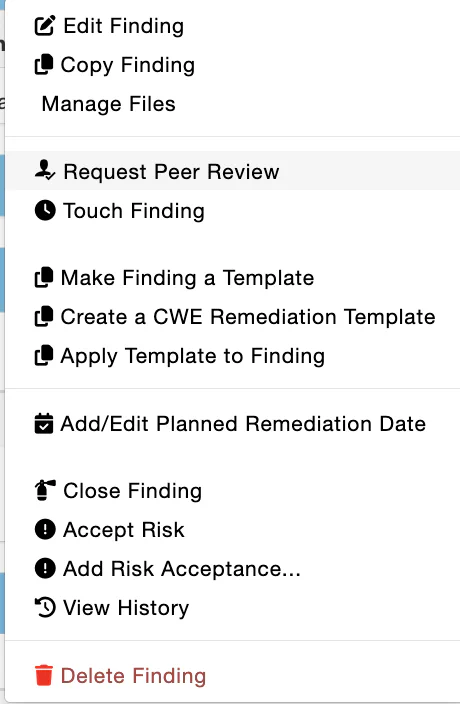The width and height of the screenshot is (460, 704).
Task: Click the copy icon next to Copy Finding
Action: click(44, 65)
